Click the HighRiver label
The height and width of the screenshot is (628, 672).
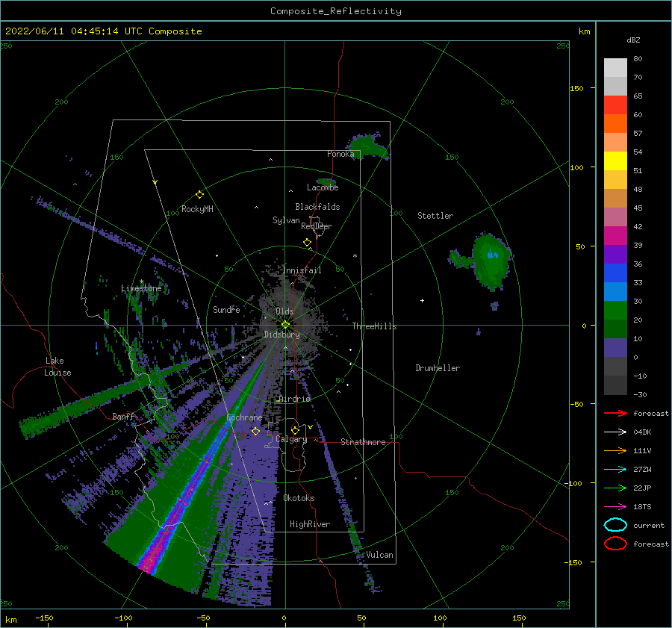tap(310, 524)
